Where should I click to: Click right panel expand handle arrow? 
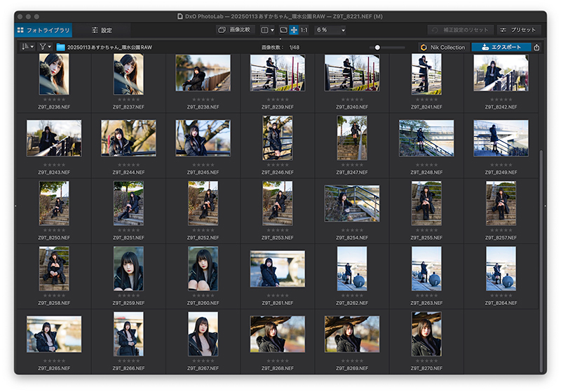[546, 206]
